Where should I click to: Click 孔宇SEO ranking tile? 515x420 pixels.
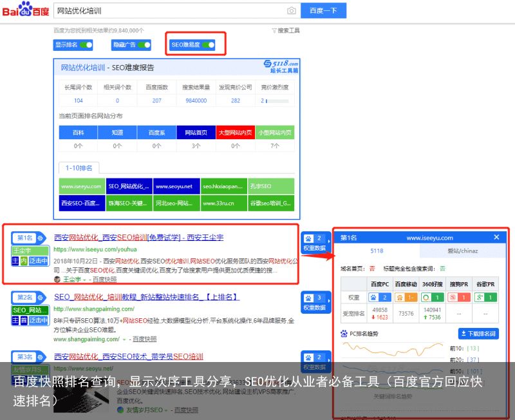coord(271,186)
